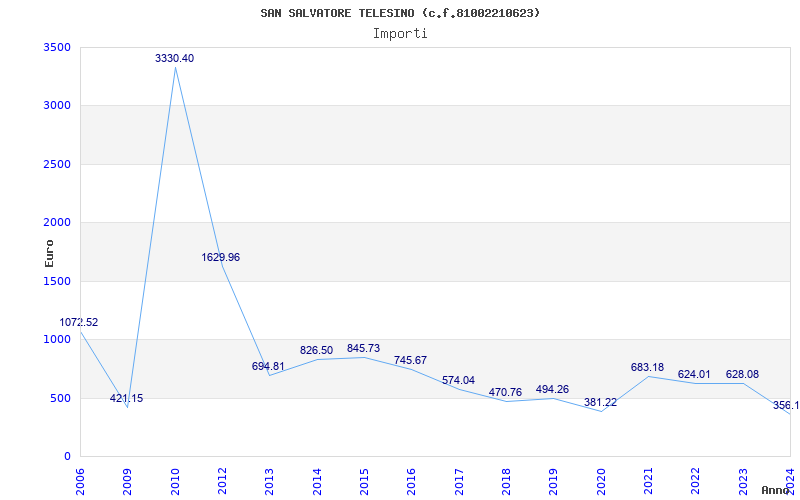Select the 1072.52 data label
Viewport: 800px width, 500px height.
pyautogui.click(x=79, y=322)
